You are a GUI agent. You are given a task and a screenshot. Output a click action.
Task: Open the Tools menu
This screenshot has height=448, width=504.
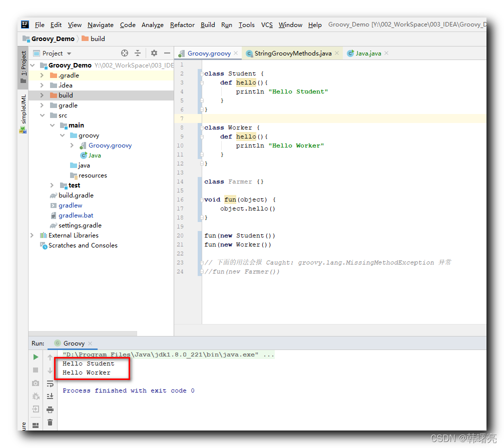[x=247, y=24]
